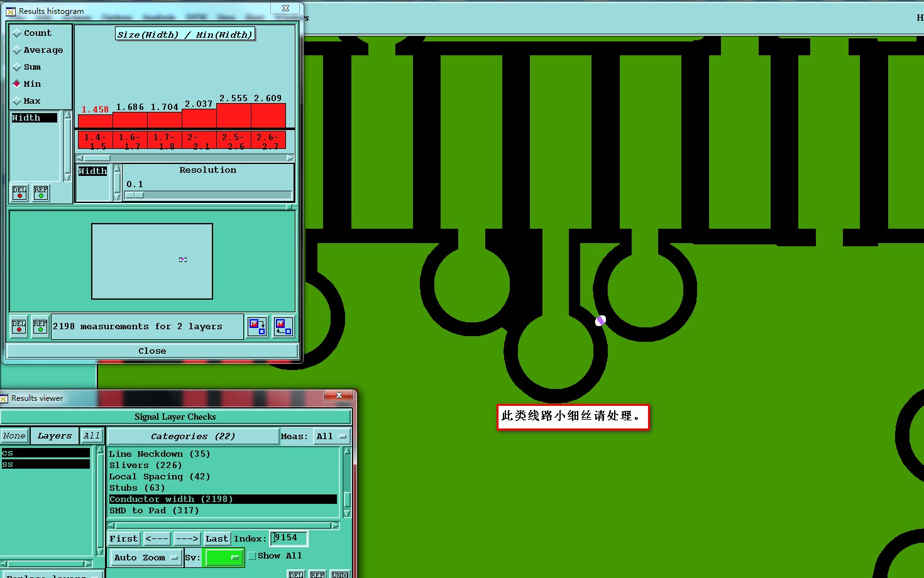Viewport: 924px width, 578px height.
Task: Click the 1.6-1.7 histogram bar
Action: [x=130, y=120]
